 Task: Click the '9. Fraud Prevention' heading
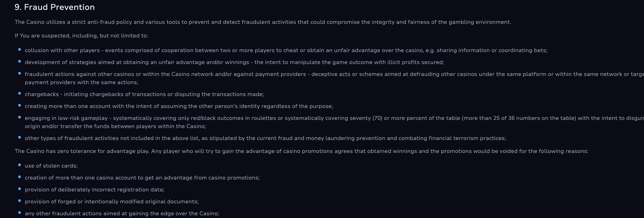pyautogui.click(x=55, y=7)
